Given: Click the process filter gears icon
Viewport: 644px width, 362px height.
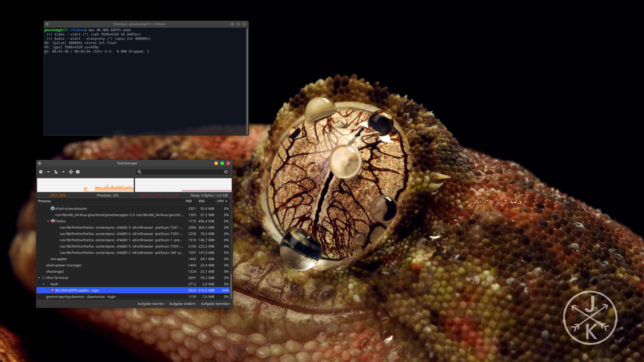Looking at the screenshot, I should pyautogui.click(x=56, y=172).
